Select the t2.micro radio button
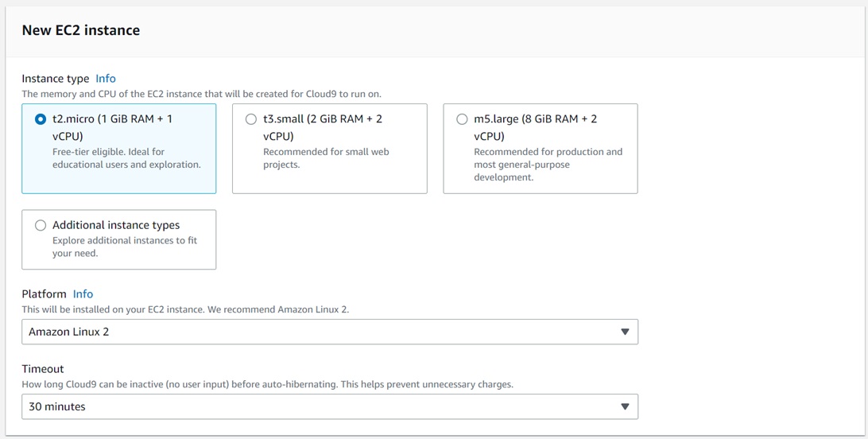The image size is (868, 439). 41,119
